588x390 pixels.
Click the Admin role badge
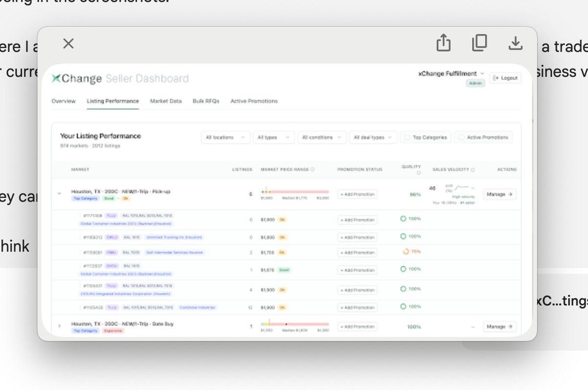[475, 83]
